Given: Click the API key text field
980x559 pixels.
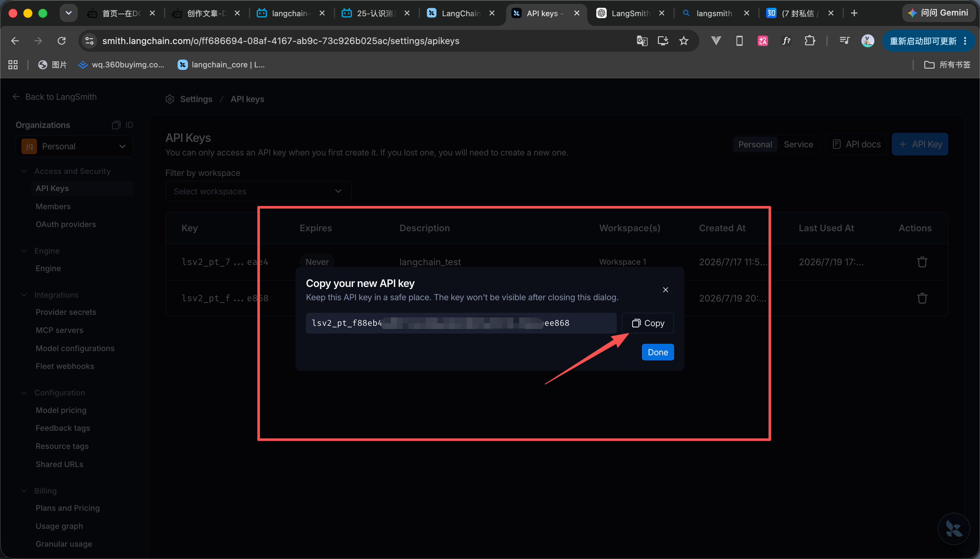Looking at the screenshot, I should 461,323.
